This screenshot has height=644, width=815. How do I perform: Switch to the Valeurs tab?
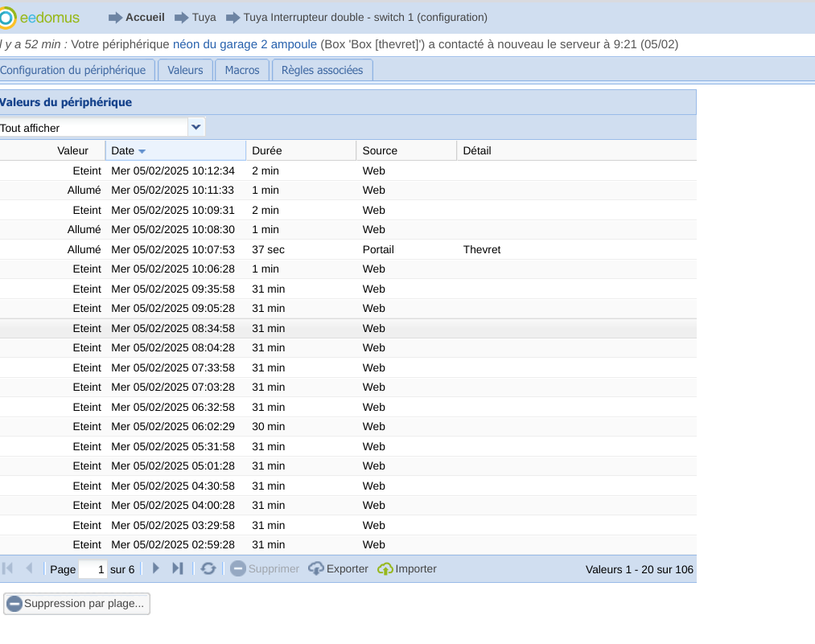pos(185,70)
